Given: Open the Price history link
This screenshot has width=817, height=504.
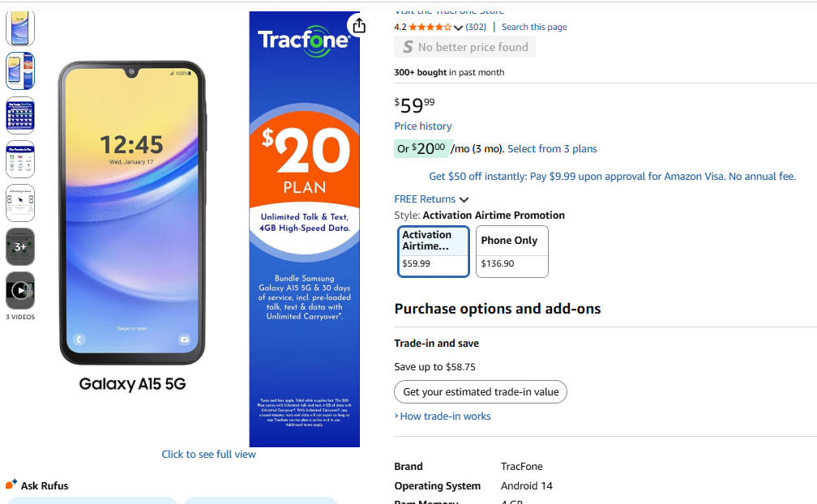Looking at the screenshot, I should [423, 126].
